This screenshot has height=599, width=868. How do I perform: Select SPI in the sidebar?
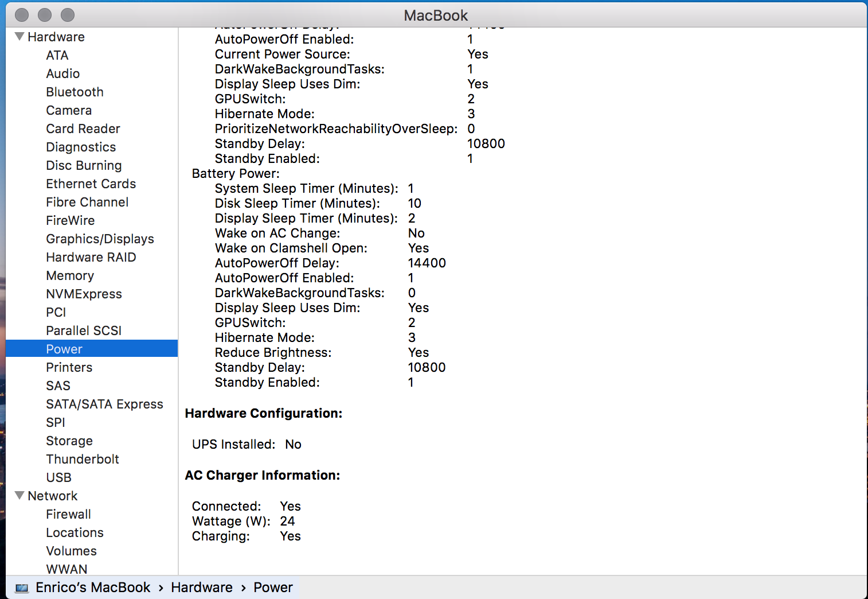[56, 423]
